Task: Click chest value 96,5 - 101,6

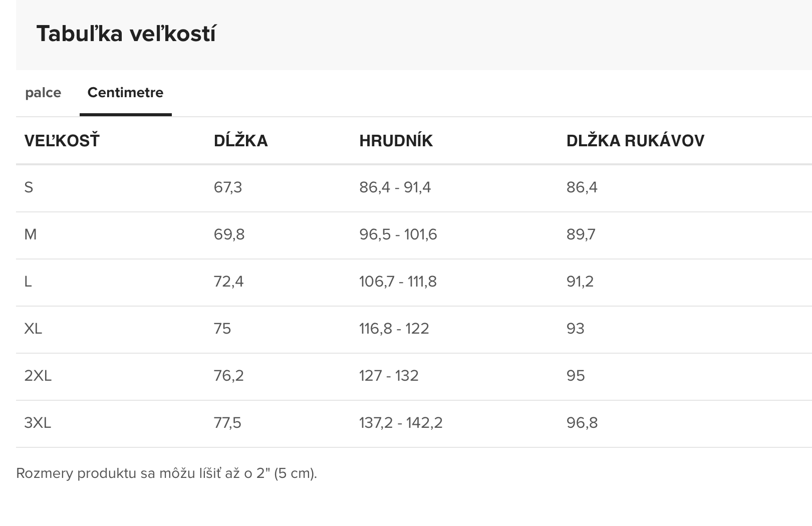Action: click(398, 234)
